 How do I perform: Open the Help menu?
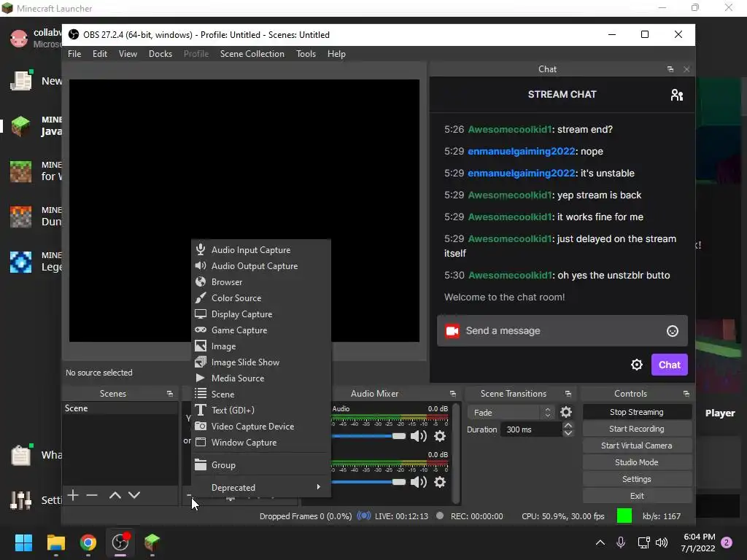click(x=336, y=54)
